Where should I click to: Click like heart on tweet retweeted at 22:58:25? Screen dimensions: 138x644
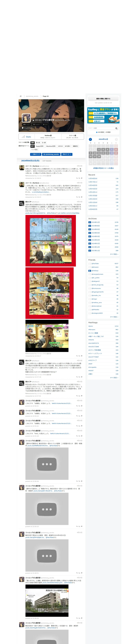click(82, 178)
